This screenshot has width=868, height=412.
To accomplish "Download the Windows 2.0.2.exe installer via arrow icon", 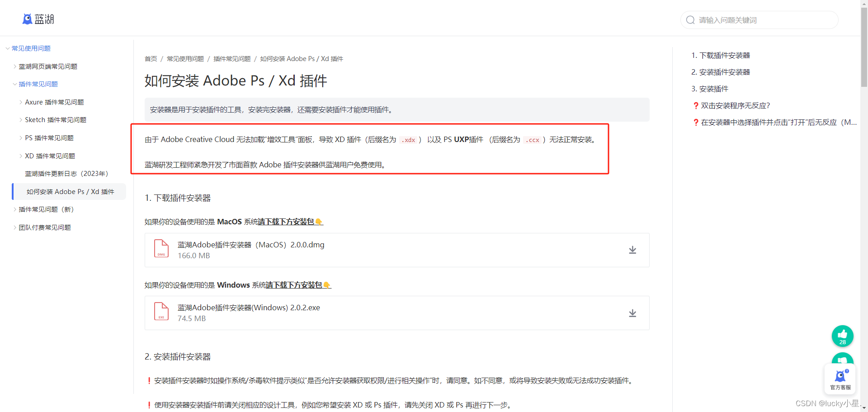I will point(632,313).
